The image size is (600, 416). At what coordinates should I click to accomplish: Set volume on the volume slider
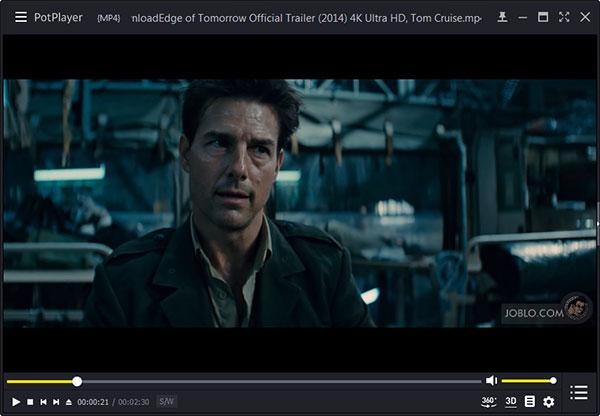coord(528,381)
